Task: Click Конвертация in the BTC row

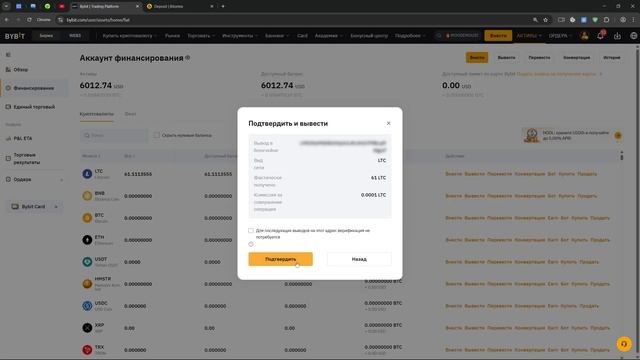Action: click(529, 218)
